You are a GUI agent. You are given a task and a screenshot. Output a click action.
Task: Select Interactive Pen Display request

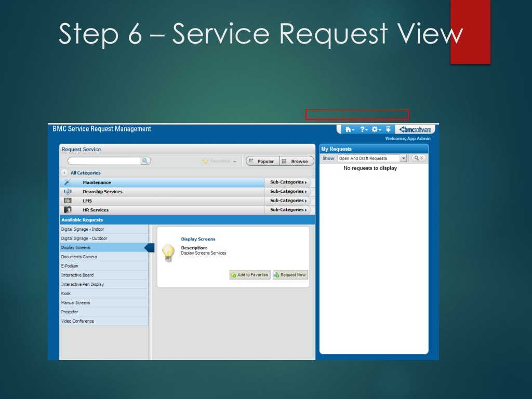pos(104,284)
